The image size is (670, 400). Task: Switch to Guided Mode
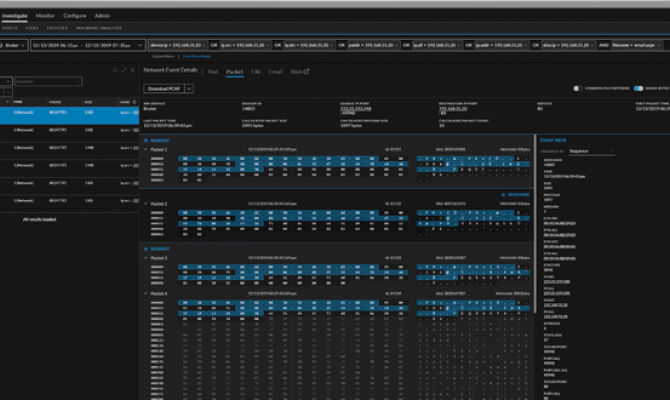[x=163, y=56]
